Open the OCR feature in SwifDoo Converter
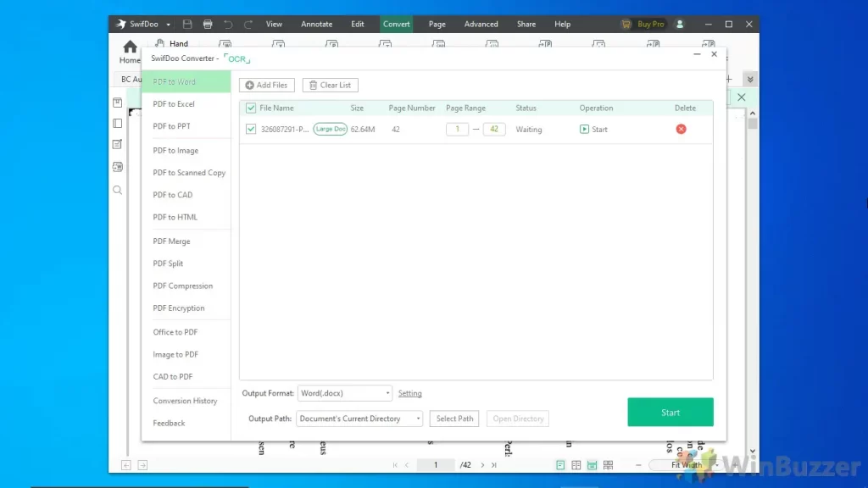 click(236, 58)
